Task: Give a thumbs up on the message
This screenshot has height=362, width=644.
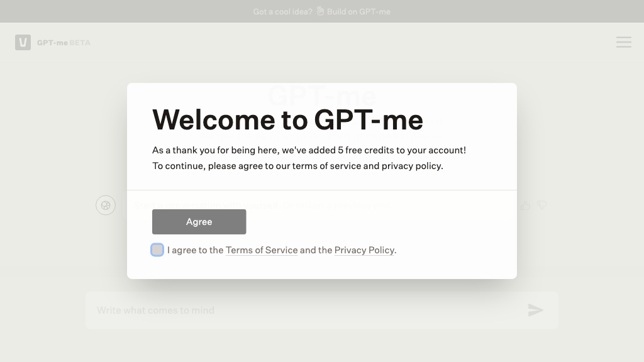Action: [526, 205]
